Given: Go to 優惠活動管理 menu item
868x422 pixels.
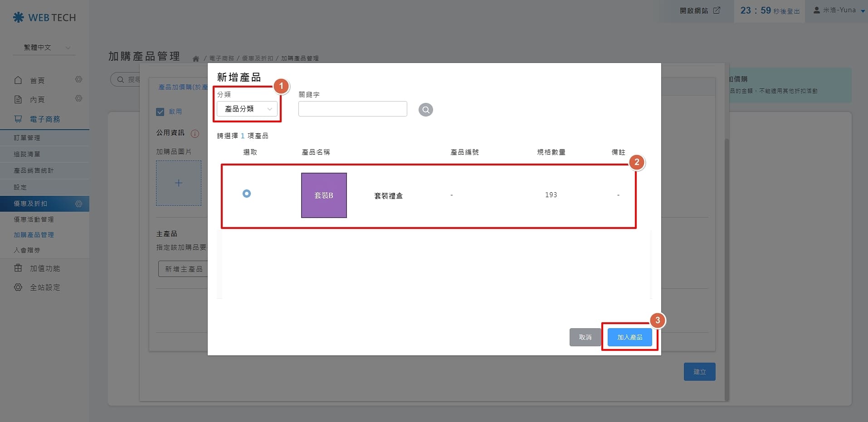Looking at the screenshot, I should tap(34, 219).
